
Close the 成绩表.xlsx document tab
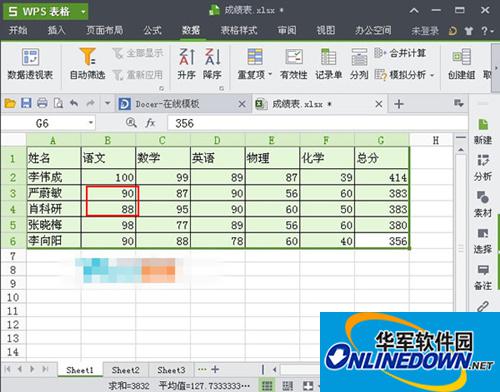click(379, 104)
